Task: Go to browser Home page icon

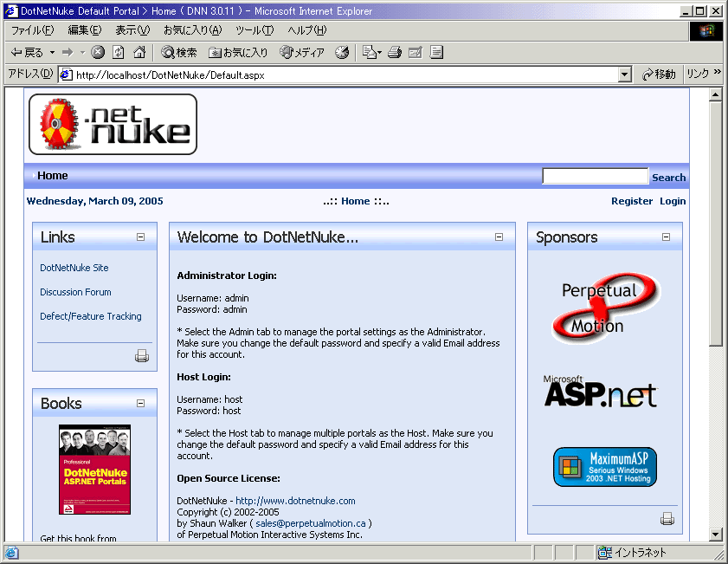Action: 139,53
